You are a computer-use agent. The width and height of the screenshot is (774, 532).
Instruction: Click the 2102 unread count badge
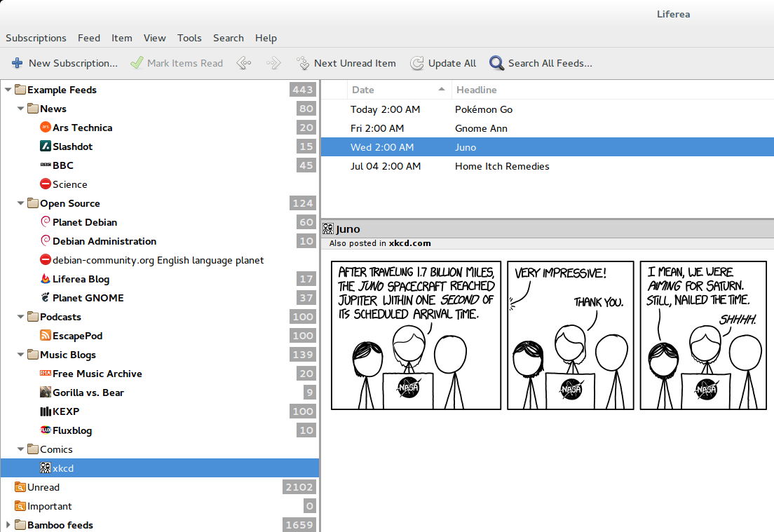(299, 487)
